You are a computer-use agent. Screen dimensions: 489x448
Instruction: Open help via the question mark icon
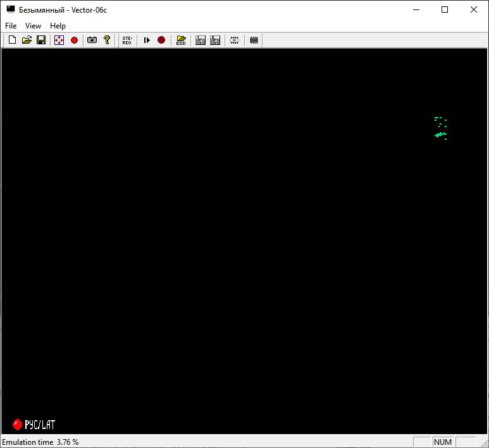pos(107,40)
